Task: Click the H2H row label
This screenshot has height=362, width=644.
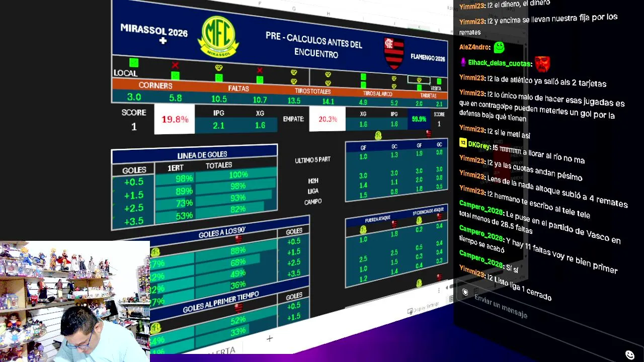Action: pyautogui.click(x=313, y=180)
